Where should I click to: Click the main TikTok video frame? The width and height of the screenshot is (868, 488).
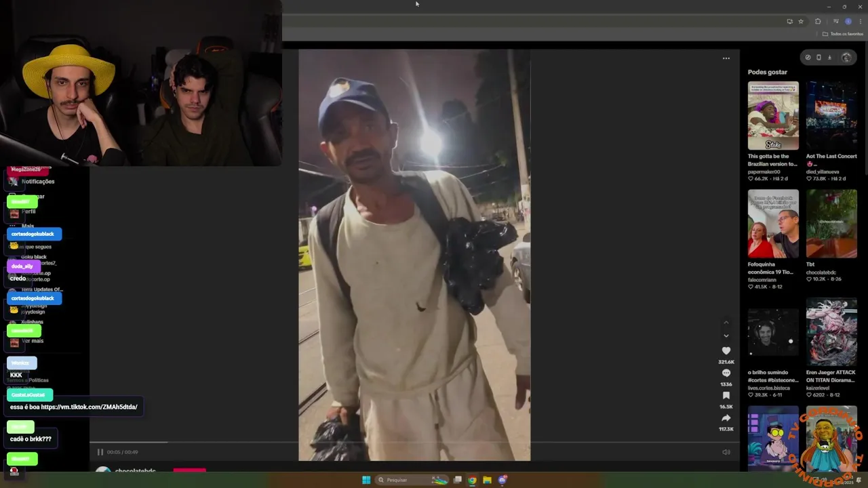tap(414, 255)
